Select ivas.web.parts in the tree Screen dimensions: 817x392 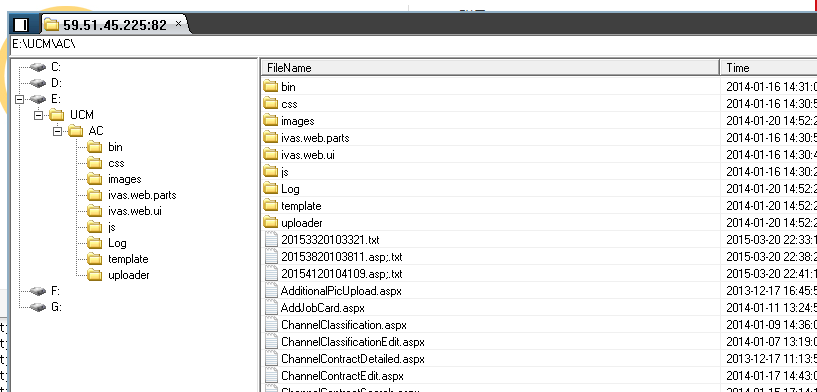[142, 195]
